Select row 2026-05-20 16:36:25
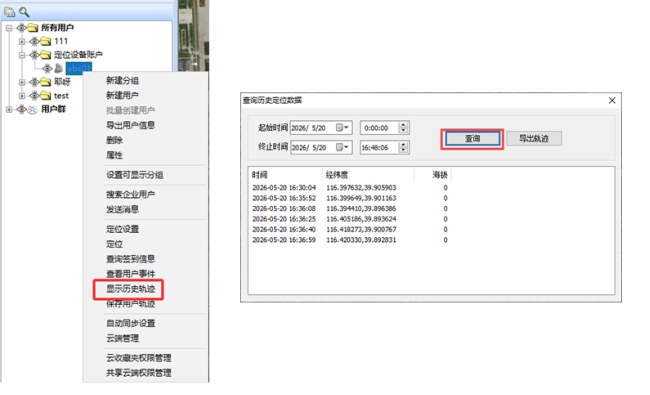The width and height of the screenshot is (650, 395). pos(350,219)
